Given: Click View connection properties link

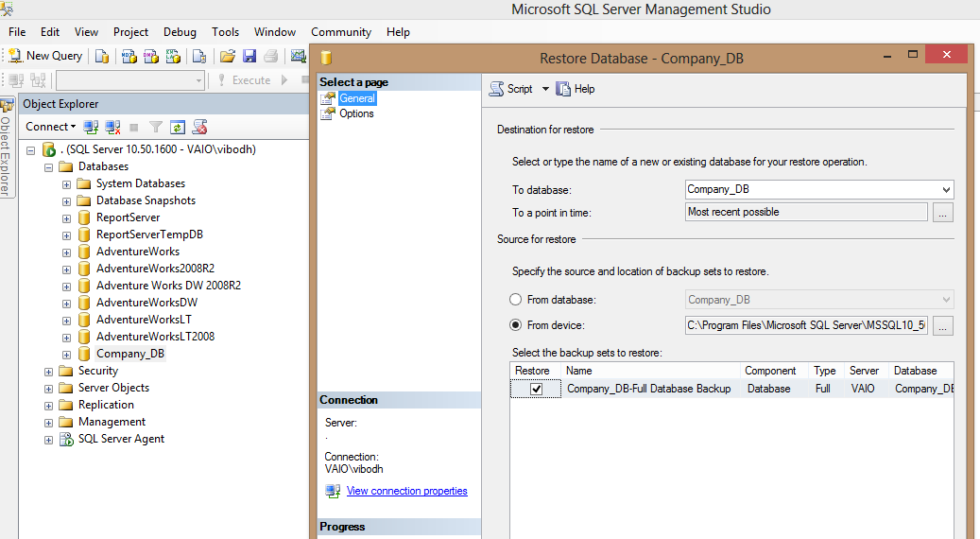Looking at the screenshot, I should pos(407,491).
